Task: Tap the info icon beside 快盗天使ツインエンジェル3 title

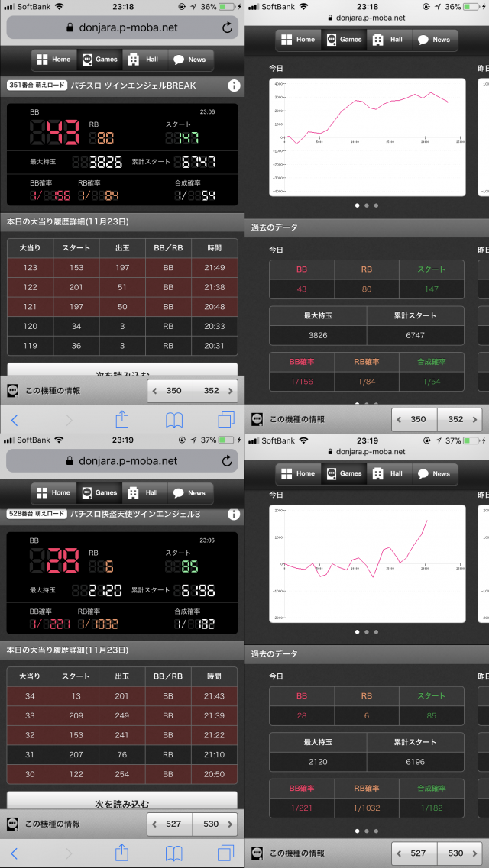Action: 234,515
